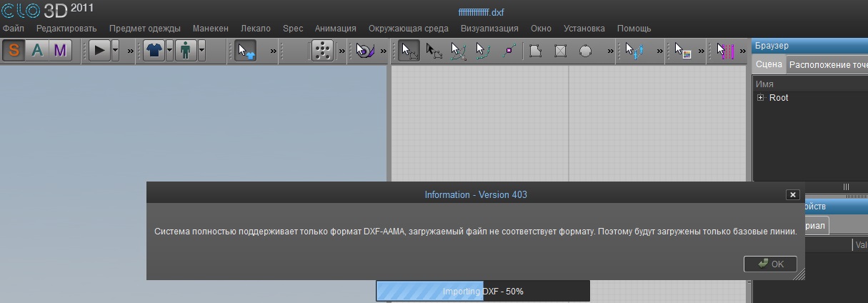Screen dimensions: 868x303
Task: Select the Edit Curvature tool
Action: (x=459, y=51)
